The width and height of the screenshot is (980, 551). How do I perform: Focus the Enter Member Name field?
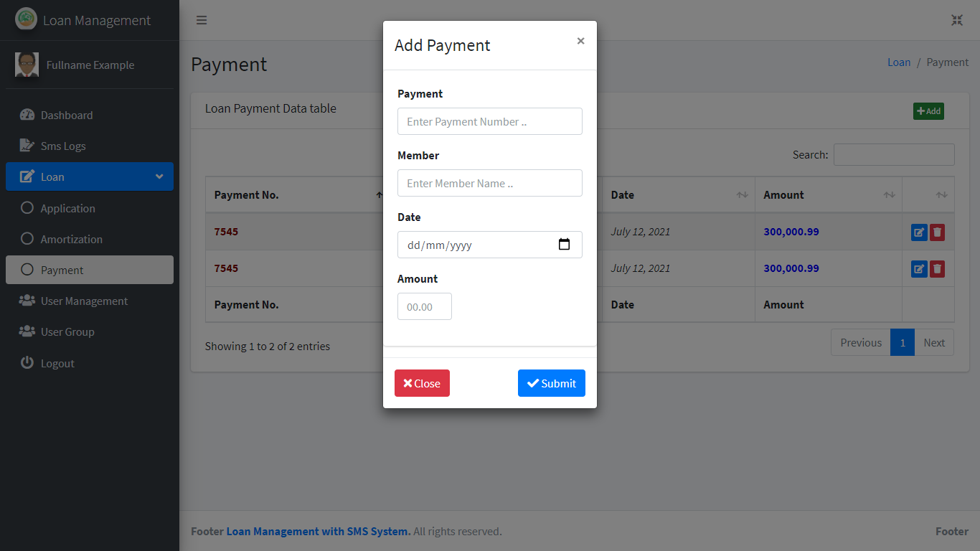(x=490, y=183)
